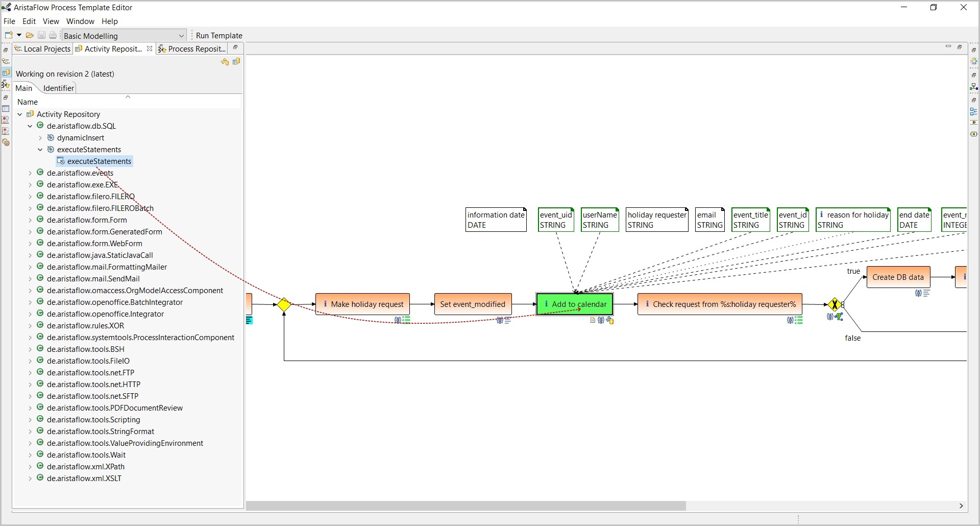Viewport: 980px width, 526px height.
Task: Select the yellow diamond loop node
Action: pyautogui.click(x=284, y=305)
